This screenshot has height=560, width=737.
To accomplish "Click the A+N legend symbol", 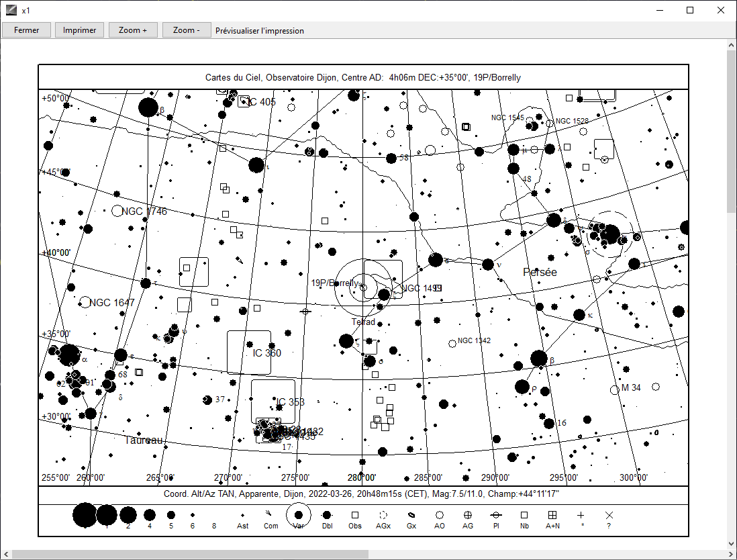I will click(552, 515).
